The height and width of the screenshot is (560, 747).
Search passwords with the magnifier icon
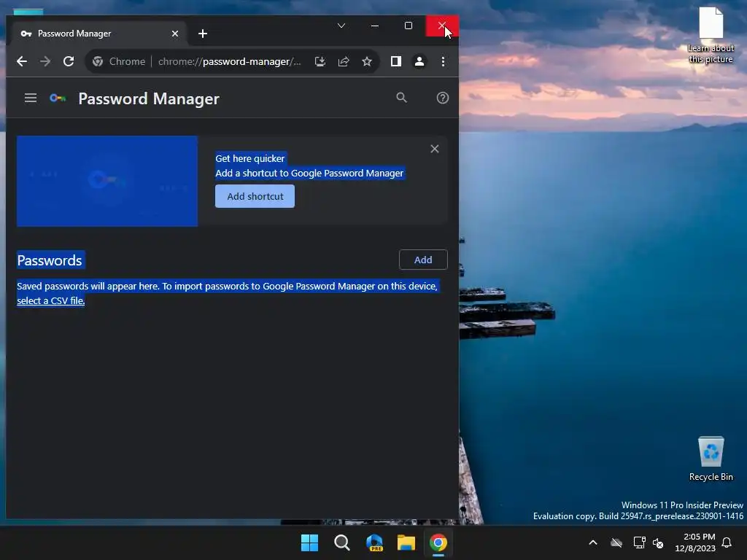pos(402,98)
